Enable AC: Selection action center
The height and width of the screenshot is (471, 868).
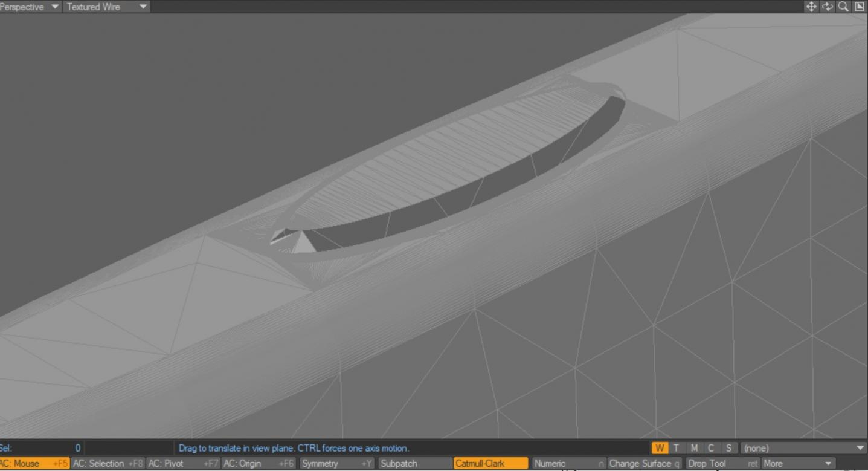click(x=108, y=464)
